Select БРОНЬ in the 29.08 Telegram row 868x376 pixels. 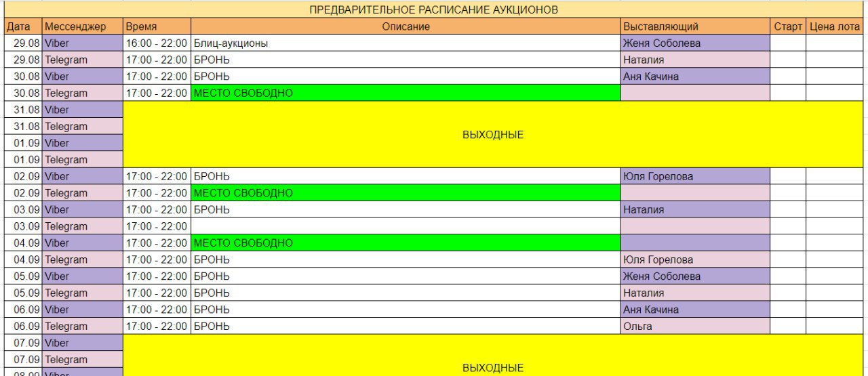tap(406, 60)
